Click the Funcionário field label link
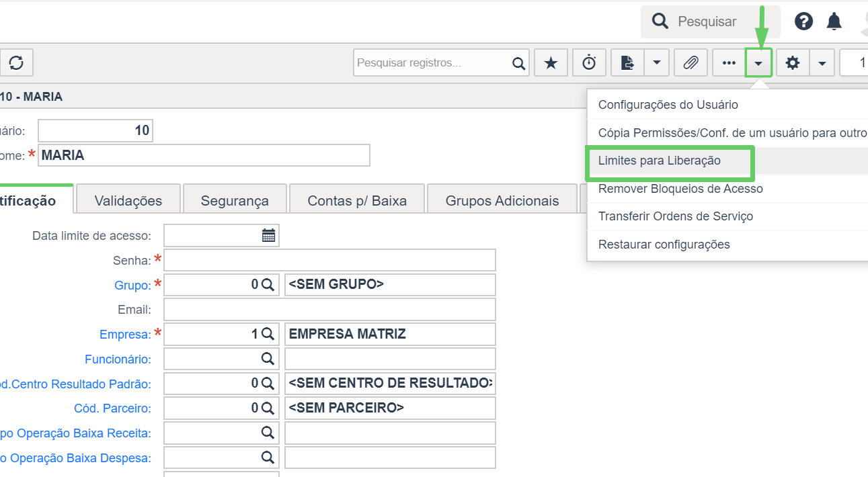 click(118, 359)
